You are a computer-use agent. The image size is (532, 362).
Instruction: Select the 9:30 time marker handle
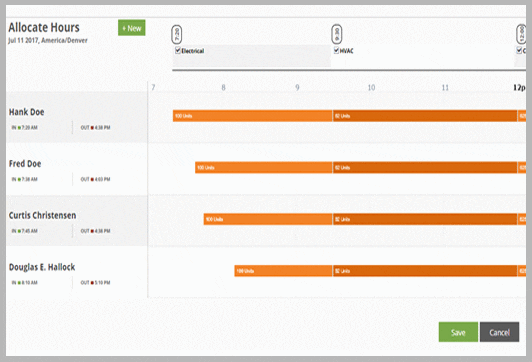point(337,34)
